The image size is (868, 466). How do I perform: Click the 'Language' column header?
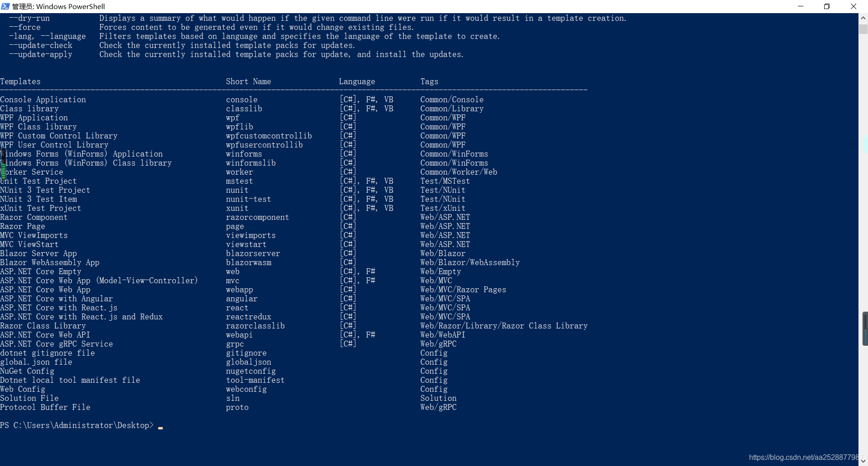coord(357,81)
